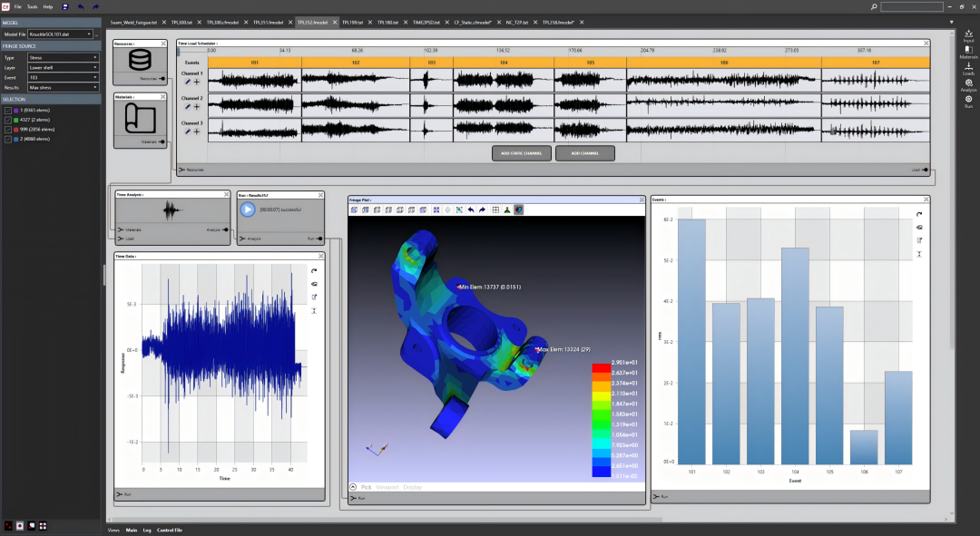Click the edit pencil icon for Channel 1
This screenshot has width=980, height=536.
[x=187, y=82]
